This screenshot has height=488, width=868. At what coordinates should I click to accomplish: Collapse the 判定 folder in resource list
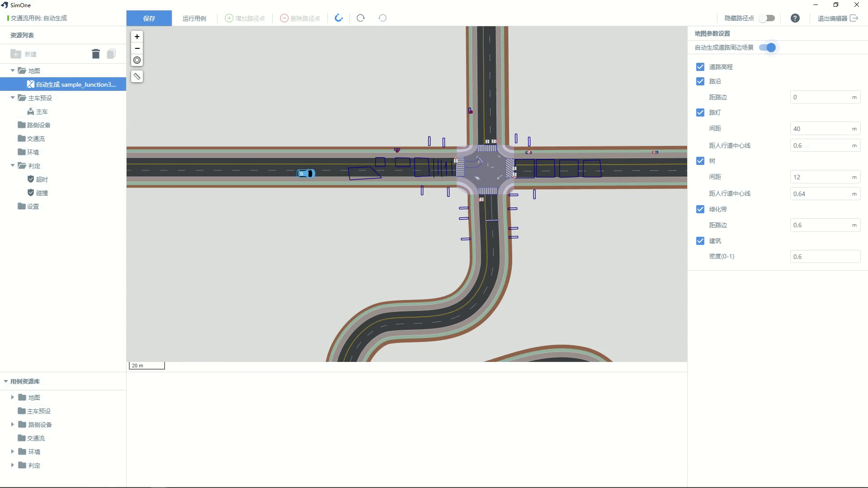pyautogui.click(x=13, y=165)
